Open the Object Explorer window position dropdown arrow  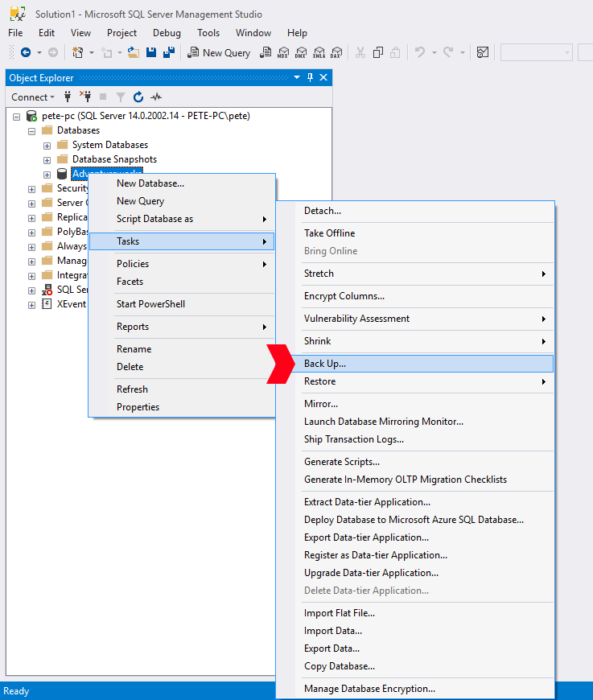point(297,78)
